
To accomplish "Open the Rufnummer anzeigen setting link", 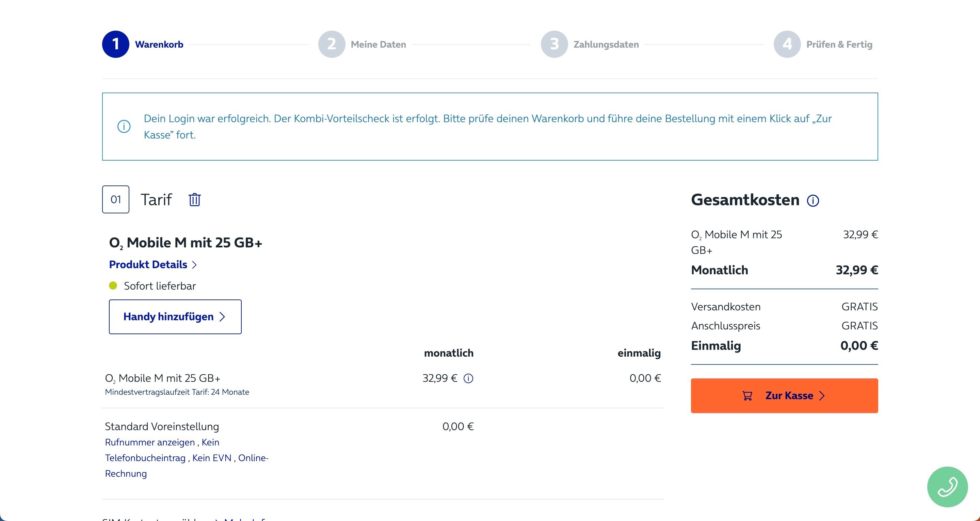I will (150, 442).
